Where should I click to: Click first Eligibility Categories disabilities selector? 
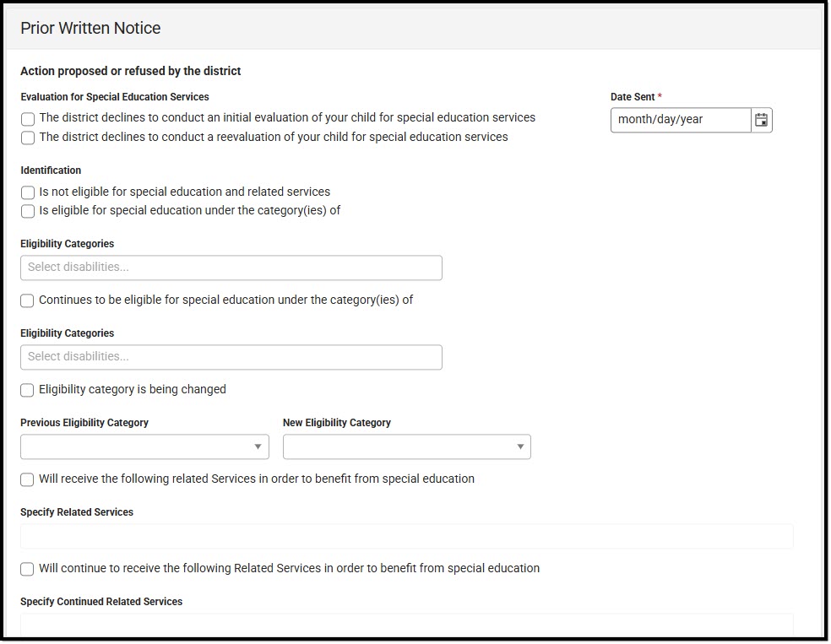point(231,268)
